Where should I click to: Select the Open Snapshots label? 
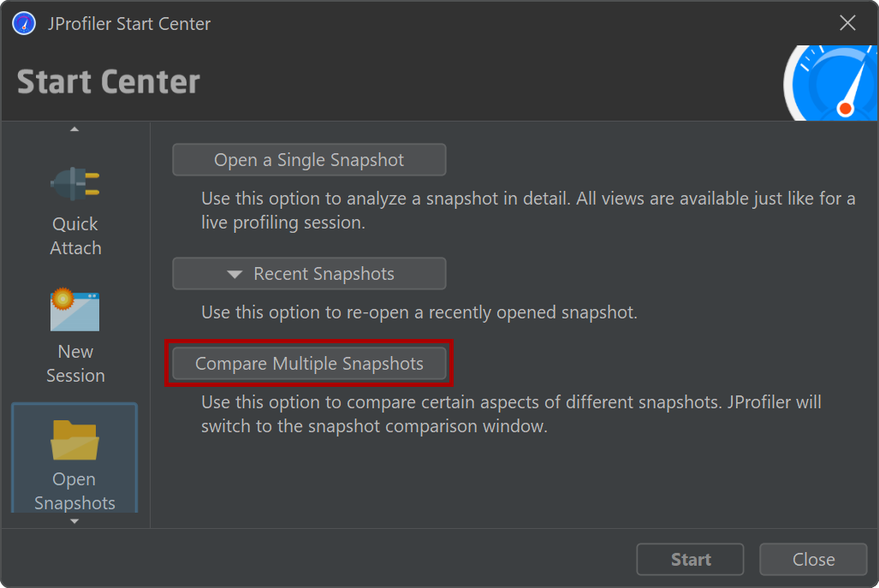coord(74,491)
